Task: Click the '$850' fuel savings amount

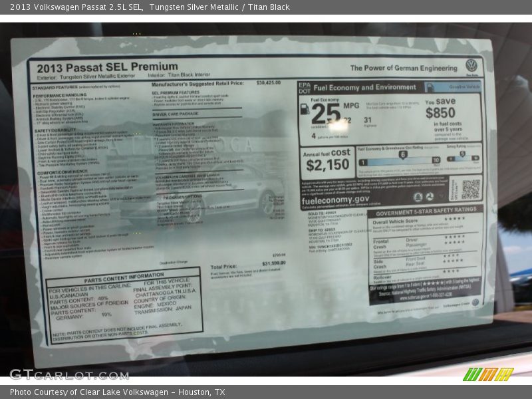Action: [x=440, y=113]
